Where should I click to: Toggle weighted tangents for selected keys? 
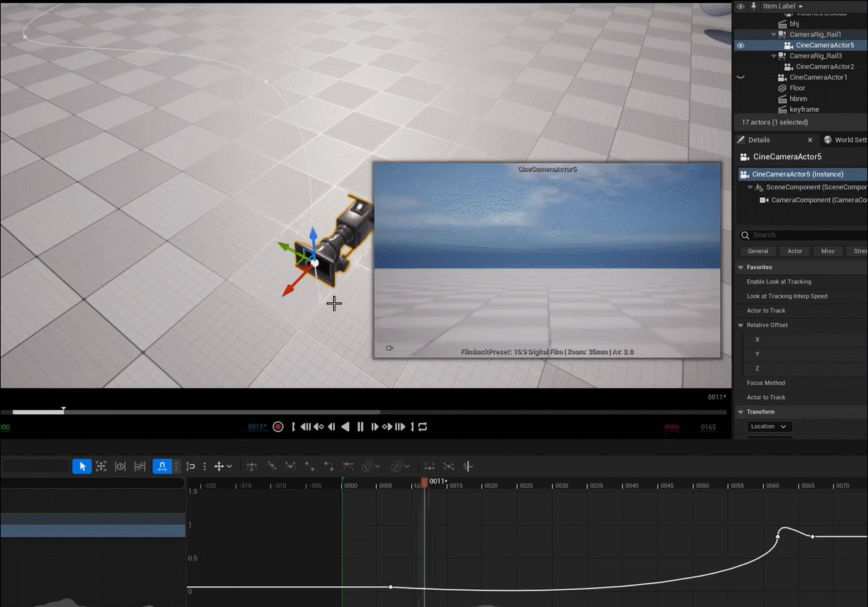[348, 466]
